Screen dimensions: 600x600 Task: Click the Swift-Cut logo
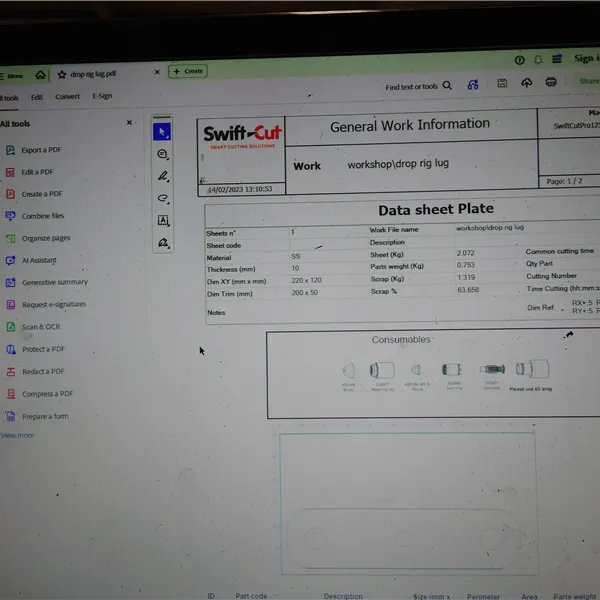click(x=242, y=137)
